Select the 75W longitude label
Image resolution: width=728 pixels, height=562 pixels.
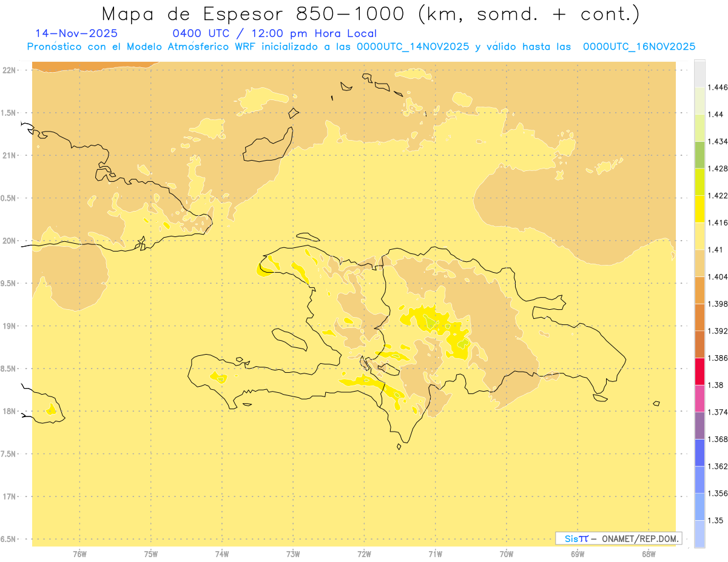point(151,554)
